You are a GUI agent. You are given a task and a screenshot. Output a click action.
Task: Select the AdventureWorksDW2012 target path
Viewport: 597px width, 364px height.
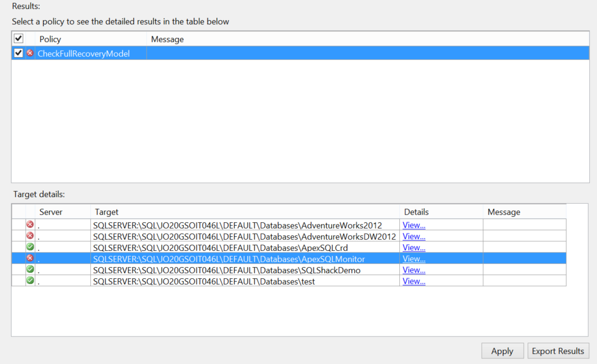tap(244, 236)
